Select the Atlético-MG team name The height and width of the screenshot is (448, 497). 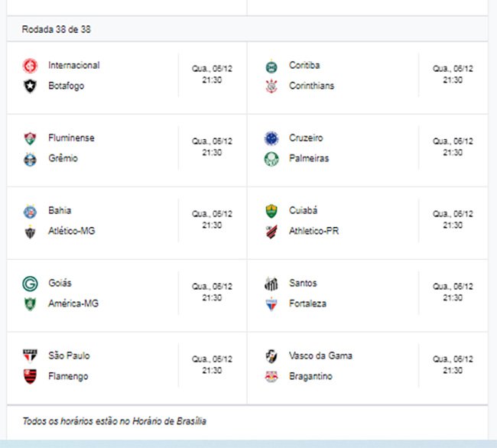tap(72, 231)
